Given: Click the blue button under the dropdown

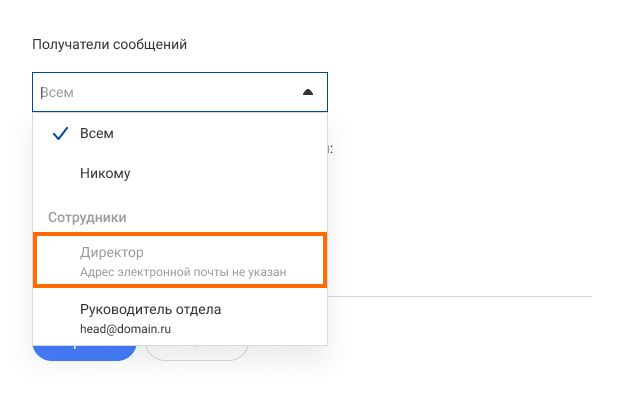Looking at the screenshot, I should click(84, 353).
